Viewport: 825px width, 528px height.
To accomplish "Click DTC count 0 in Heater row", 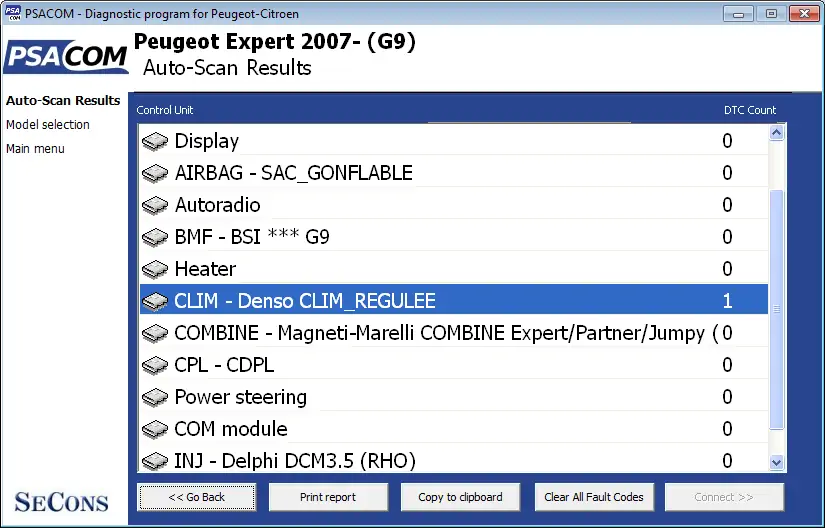I will coord(727,269).
